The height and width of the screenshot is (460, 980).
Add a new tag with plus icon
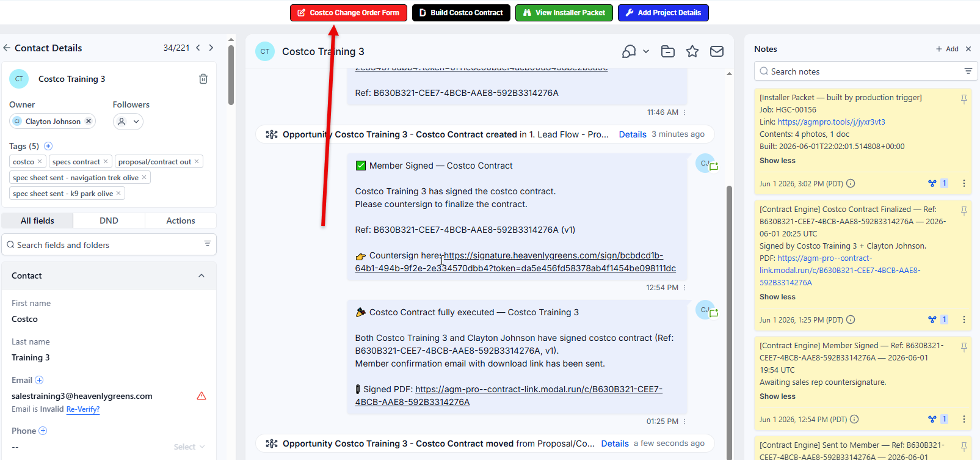click(x=48, y=146)
